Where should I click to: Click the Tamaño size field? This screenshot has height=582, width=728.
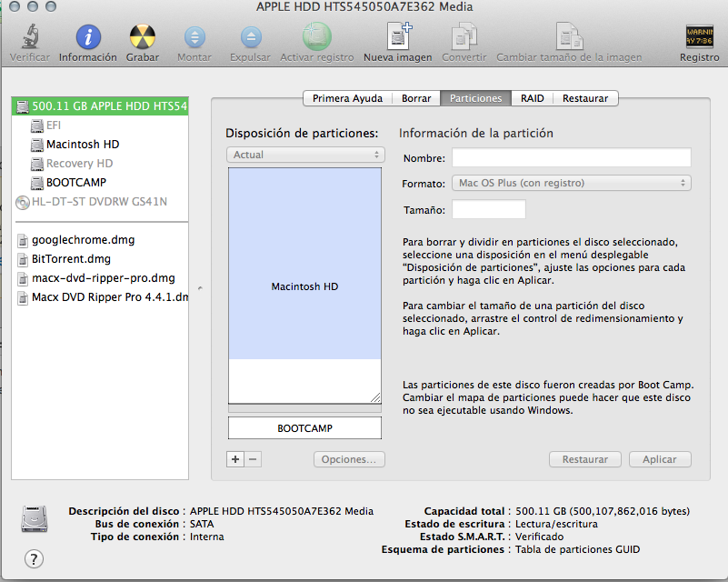pyautogui.click(x=488, y=209)
